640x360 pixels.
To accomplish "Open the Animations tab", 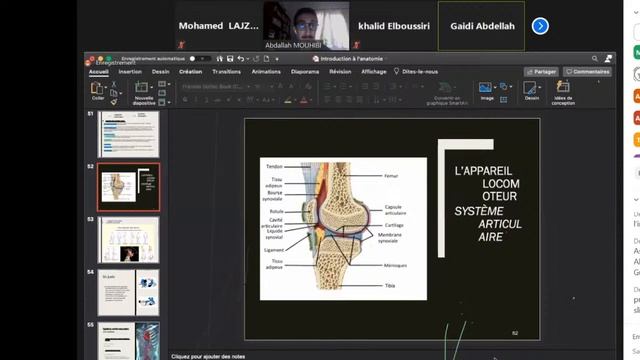I will (266, 71).
